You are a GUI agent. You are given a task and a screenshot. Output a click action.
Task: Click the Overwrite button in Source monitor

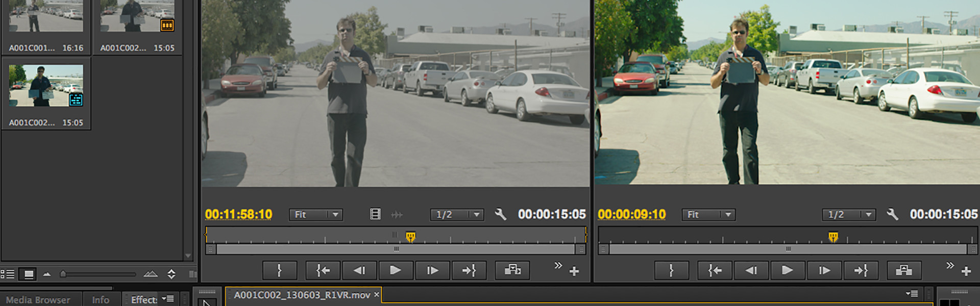[x=512, y=270]
